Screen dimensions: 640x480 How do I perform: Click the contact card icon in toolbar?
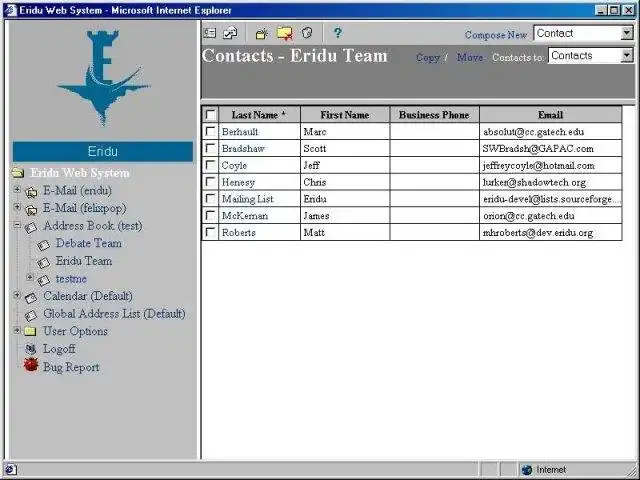[210, 33]
